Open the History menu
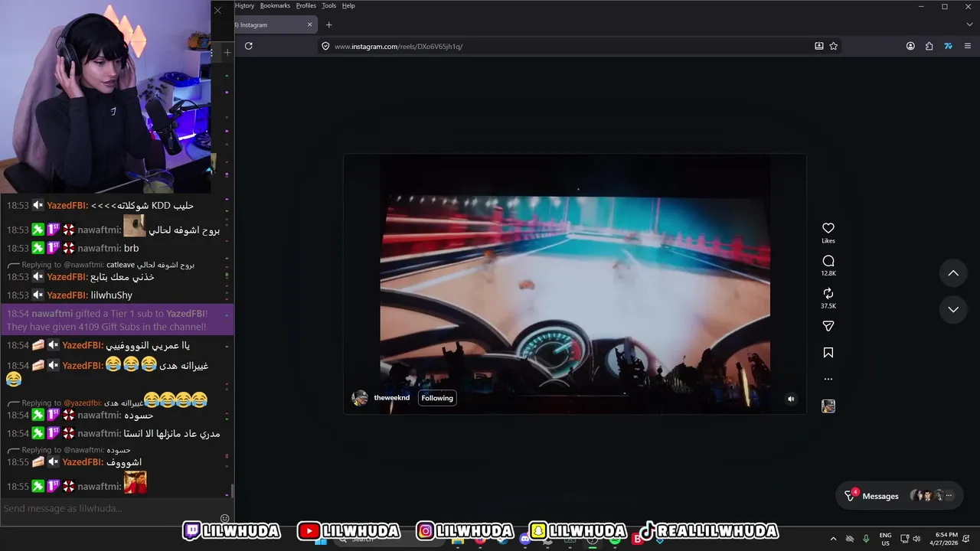The height and width of the screenshot is (551, 980). [244, 5]
